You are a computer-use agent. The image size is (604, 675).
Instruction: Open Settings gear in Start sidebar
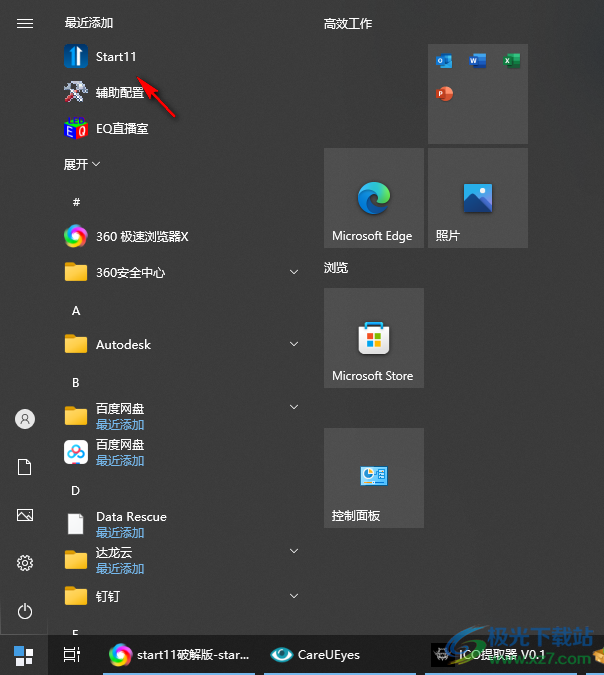click(25, 563)
